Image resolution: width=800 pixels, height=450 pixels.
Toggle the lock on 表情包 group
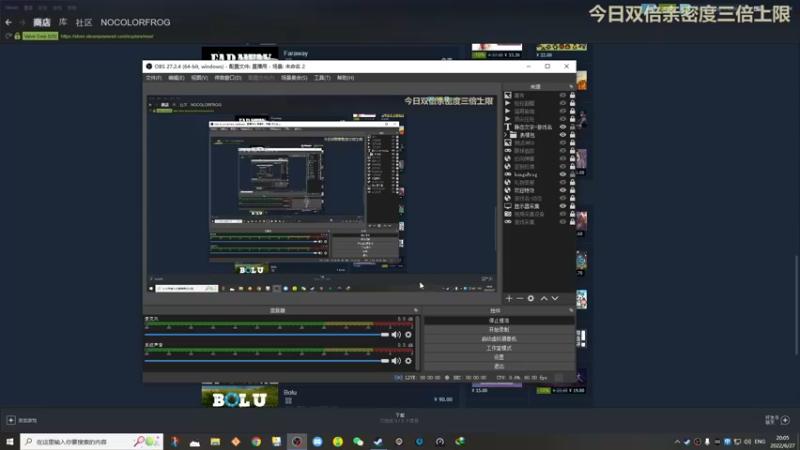tap(572, 135)
